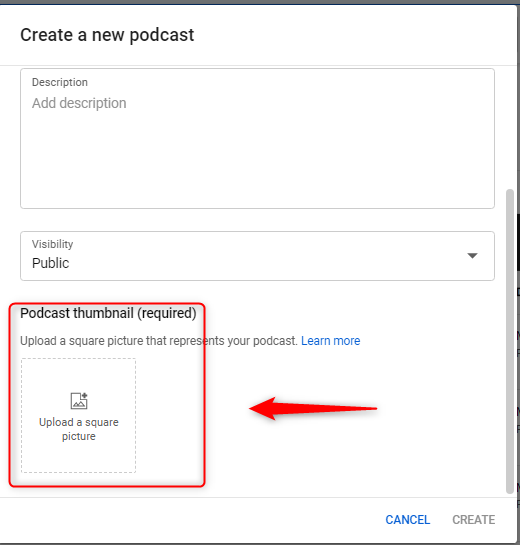Click the CREATE button
The image size is (520, 545).
473,520
